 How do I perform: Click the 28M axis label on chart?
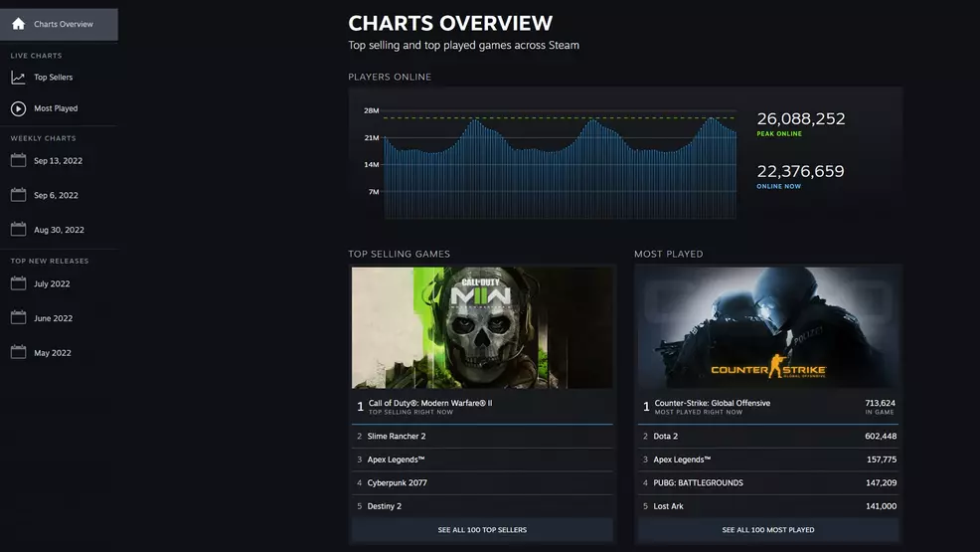tap(372, 110)
